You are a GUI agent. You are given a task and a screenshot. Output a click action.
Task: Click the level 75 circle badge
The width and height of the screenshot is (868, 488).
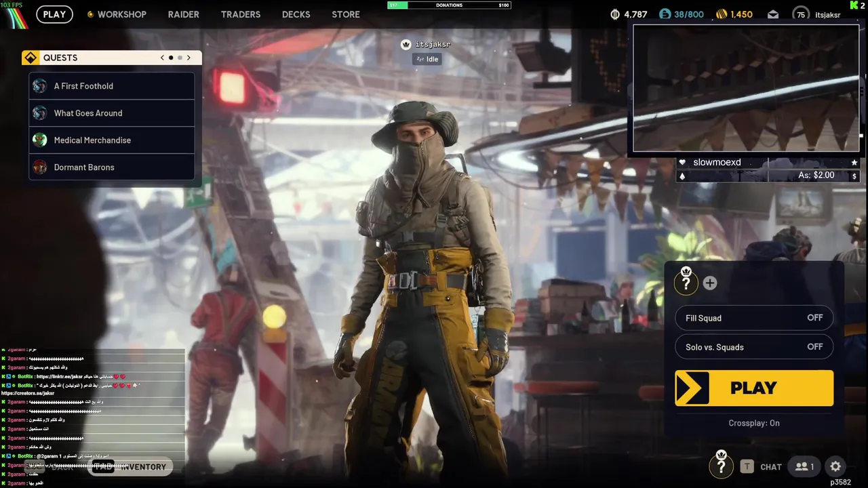tap(801, 14)
